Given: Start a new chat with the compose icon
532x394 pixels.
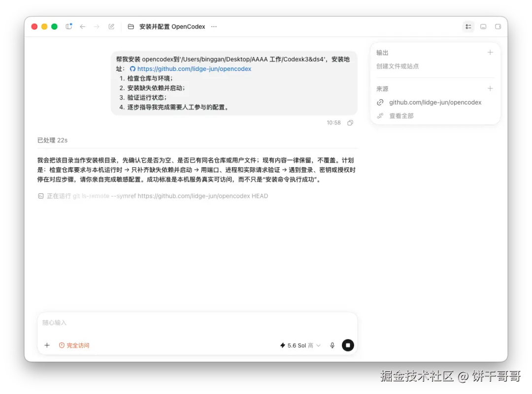Looking at the screenshot, I should (111, 27).
